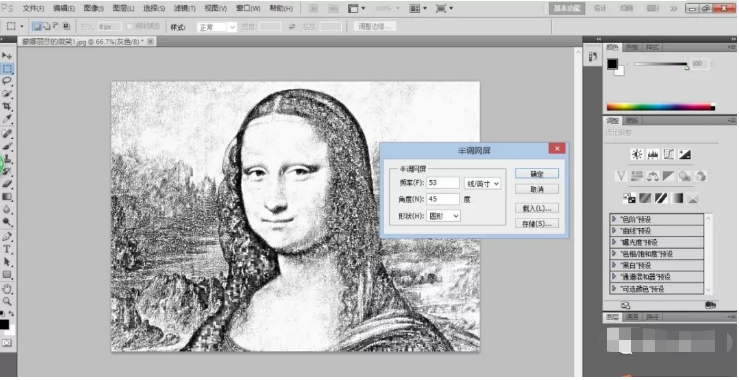Click the 确定 OK button
Screen dimensions: 739x380
click(x=537, y=174)
